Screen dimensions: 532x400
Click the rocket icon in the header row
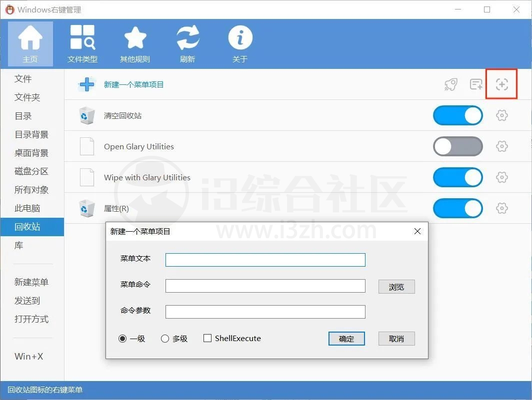(x=451, y=84)
